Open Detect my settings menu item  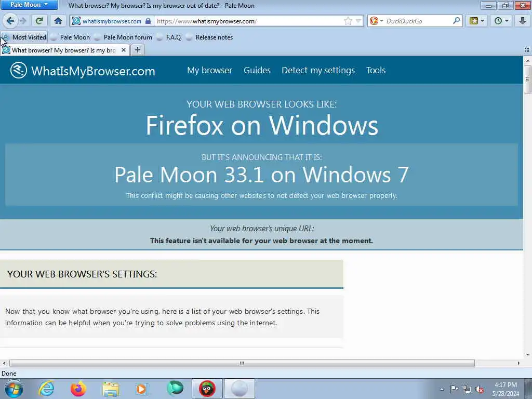point(318,70)
